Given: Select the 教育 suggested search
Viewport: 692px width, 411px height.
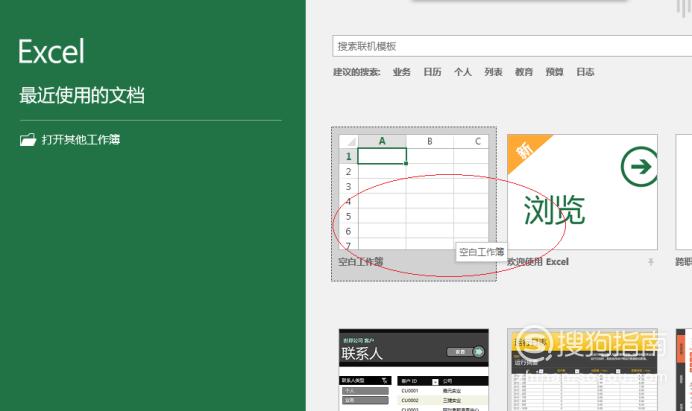Looking at the screenshot, I should 524,72.
